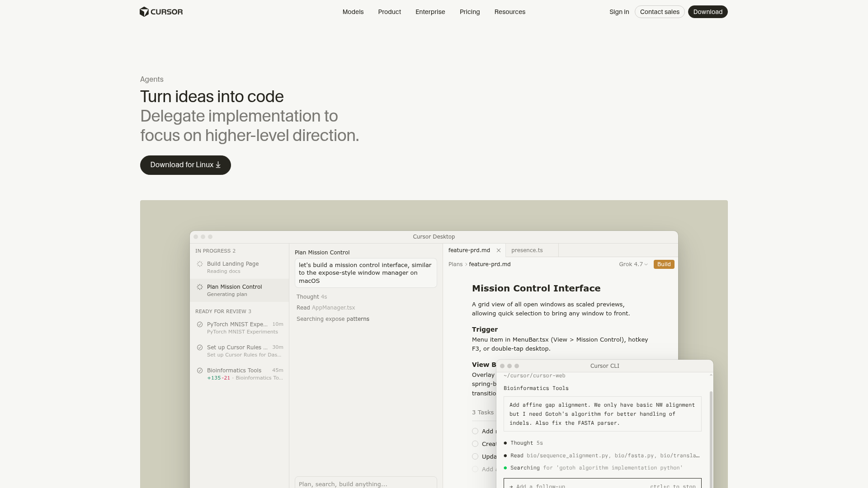This screenshot has width=868, height=488.
Task: Click the spinner icon beside Plan Mission Control
Action: [200, 287]
